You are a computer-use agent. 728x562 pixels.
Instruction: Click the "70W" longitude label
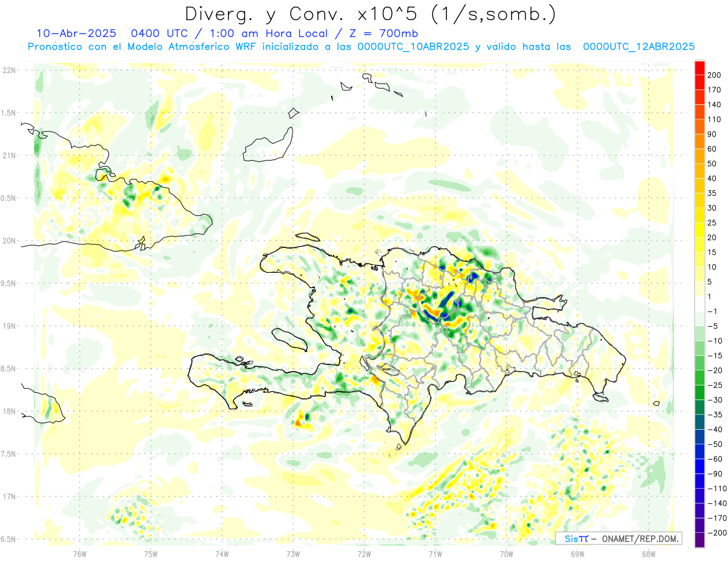tap(506, 553)
